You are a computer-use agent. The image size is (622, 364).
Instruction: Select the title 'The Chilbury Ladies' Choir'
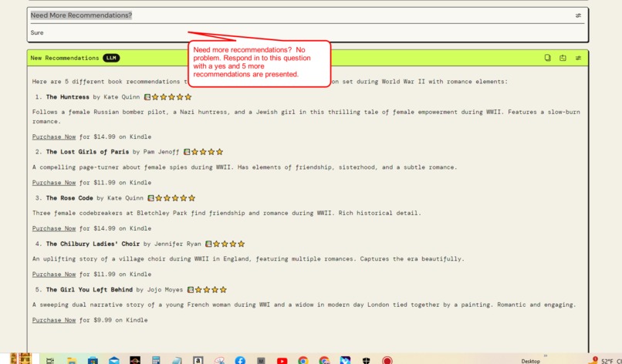(x=93, y=244)
